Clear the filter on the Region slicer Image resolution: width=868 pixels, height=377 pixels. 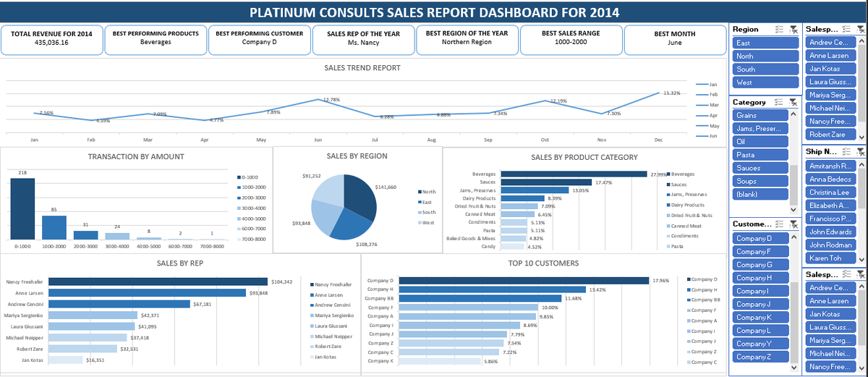coord(792,30)
